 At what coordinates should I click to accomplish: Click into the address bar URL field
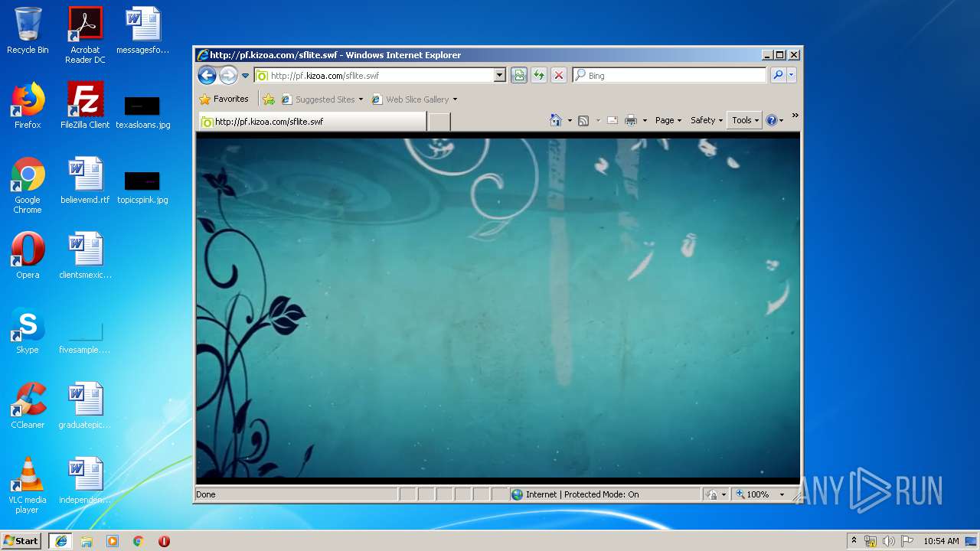pyautogui.click(x=374, y=75)
